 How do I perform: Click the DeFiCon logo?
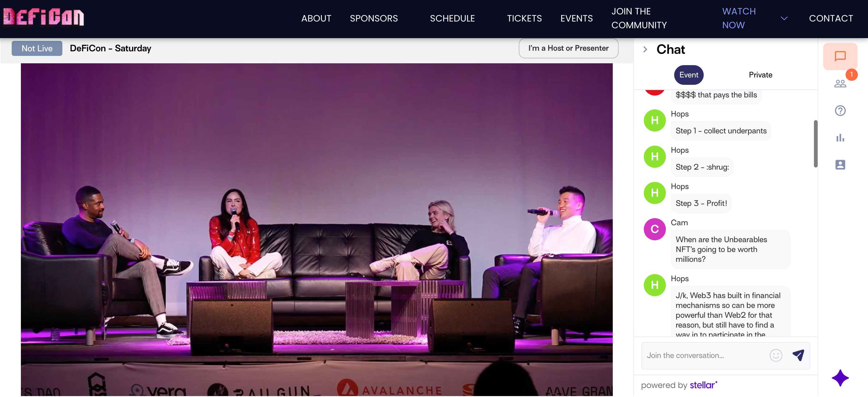tap(44, 17)
